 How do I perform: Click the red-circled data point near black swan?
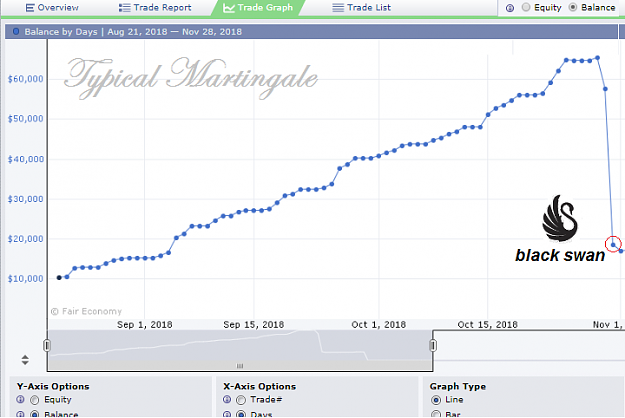click(613, 244)
